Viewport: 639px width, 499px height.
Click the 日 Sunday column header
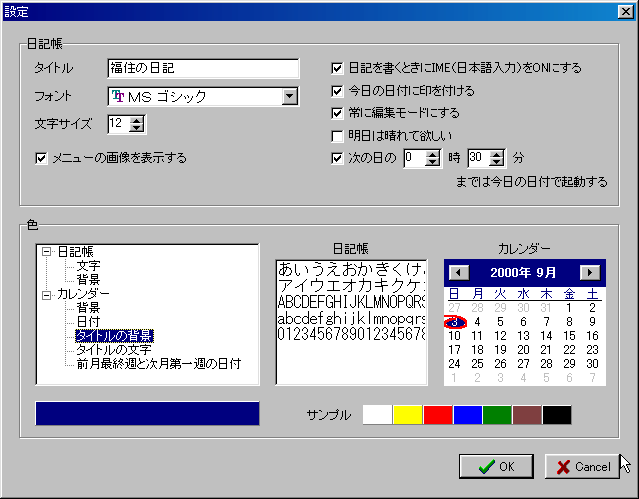[x=454, y=294]
